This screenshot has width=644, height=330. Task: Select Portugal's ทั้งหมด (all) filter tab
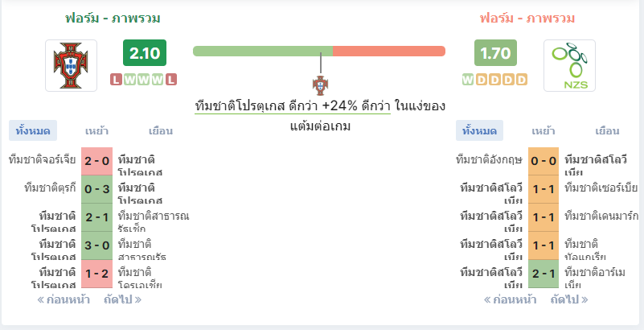point(33,130)
